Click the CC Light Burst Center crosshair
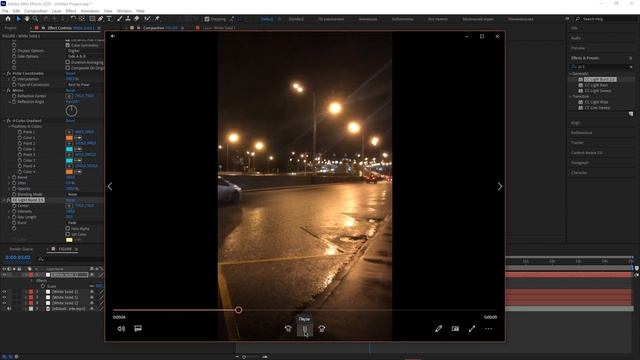 (69, 206)
